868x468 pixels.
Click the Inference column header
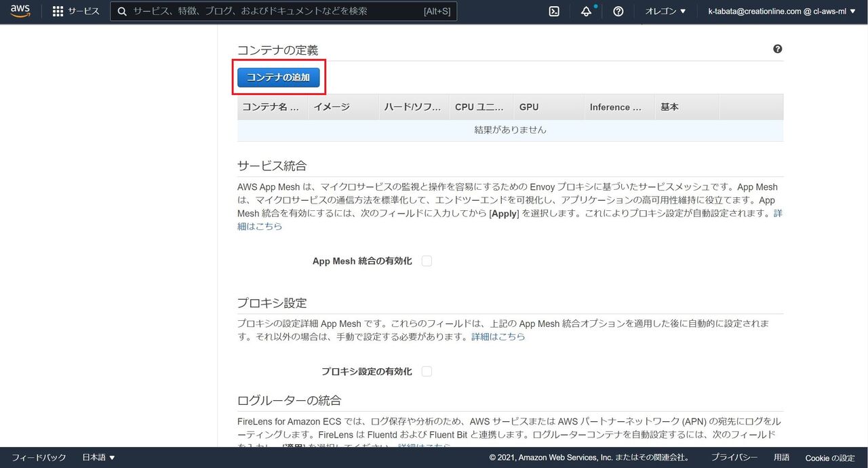(619, 107)
